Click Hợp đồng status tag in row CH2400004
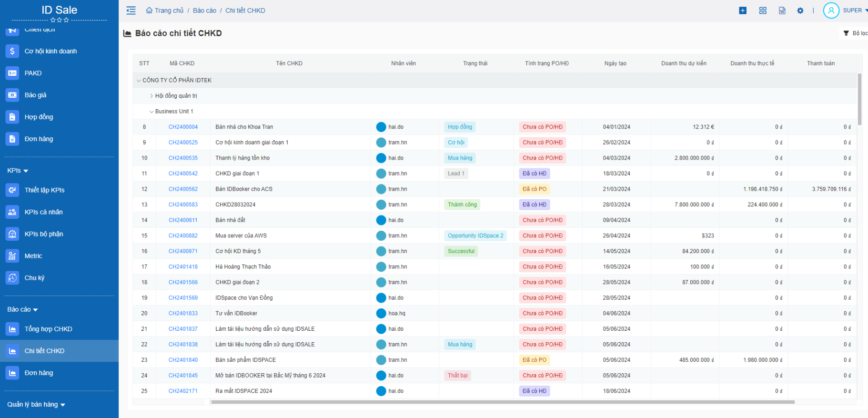Image resolution: width=868 pixels, height=418 pixels. pyautogui.click(x=460, y=127)
